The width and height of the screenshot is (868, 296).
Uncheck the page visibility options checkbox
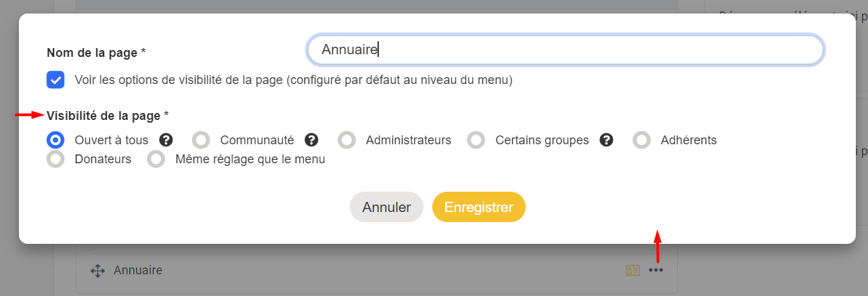pyautogui.click(x=55, y=80)
